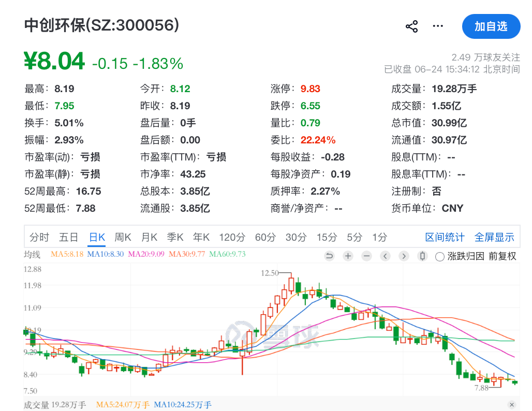Toggle candlestick style icon
The image size is (532, 411).
422,256
